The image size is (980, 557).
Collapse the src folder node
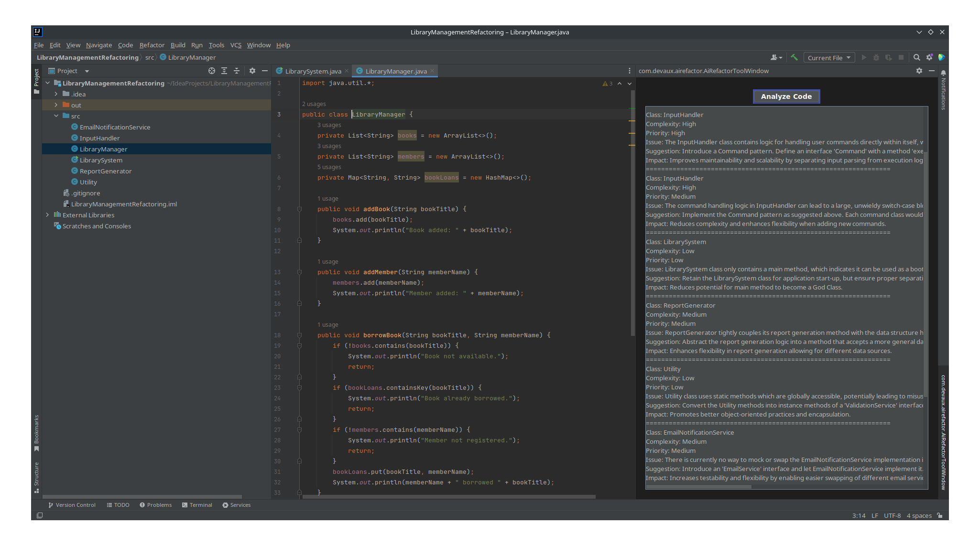[x=56, y=116]
